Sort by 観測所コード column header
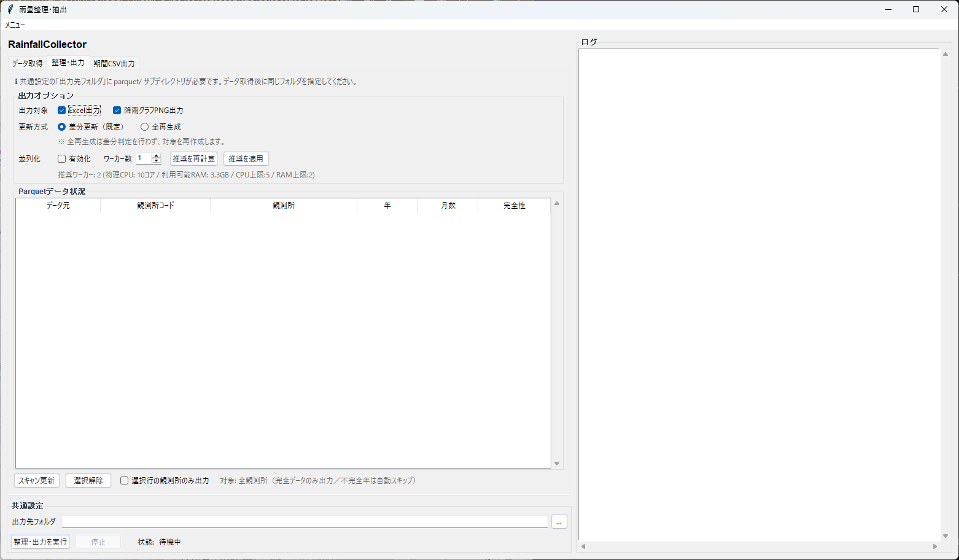The width and height of the screenshot is (959, 560). click(x=155, y=206)
